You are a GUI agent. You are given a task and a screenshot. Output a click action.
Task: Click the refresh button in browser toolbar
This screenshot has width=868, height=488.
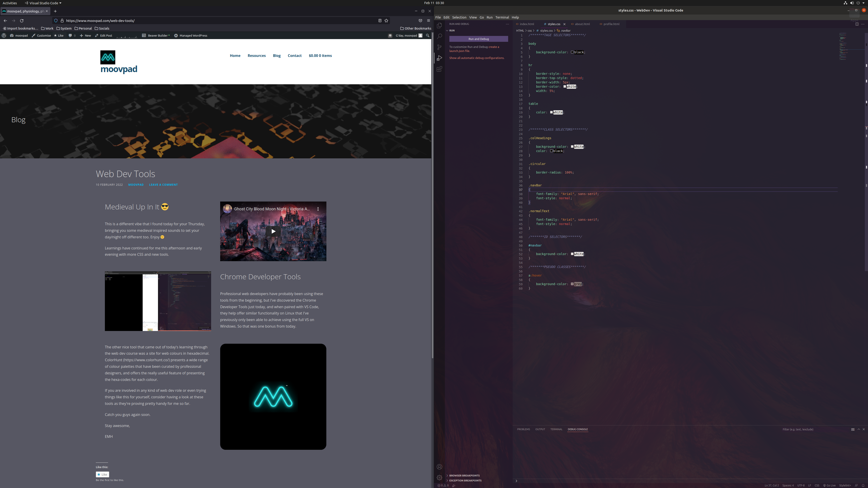(x=21, y=20)
